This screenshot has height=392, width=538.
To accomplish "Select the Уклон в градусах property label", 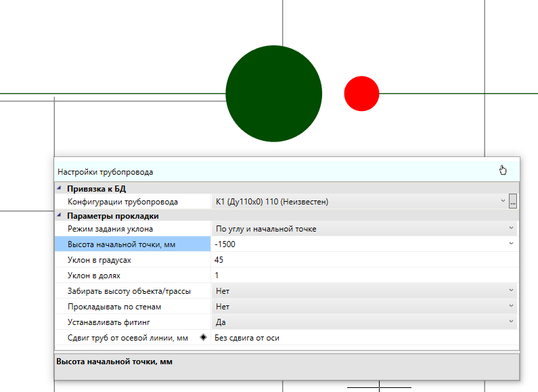I will (99, 260).
